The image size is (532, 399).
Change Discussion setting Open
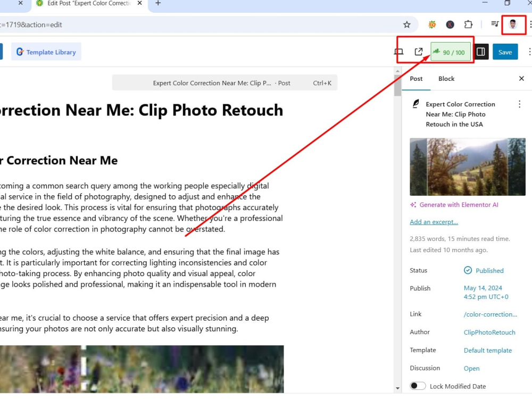[x=471, y=369]
